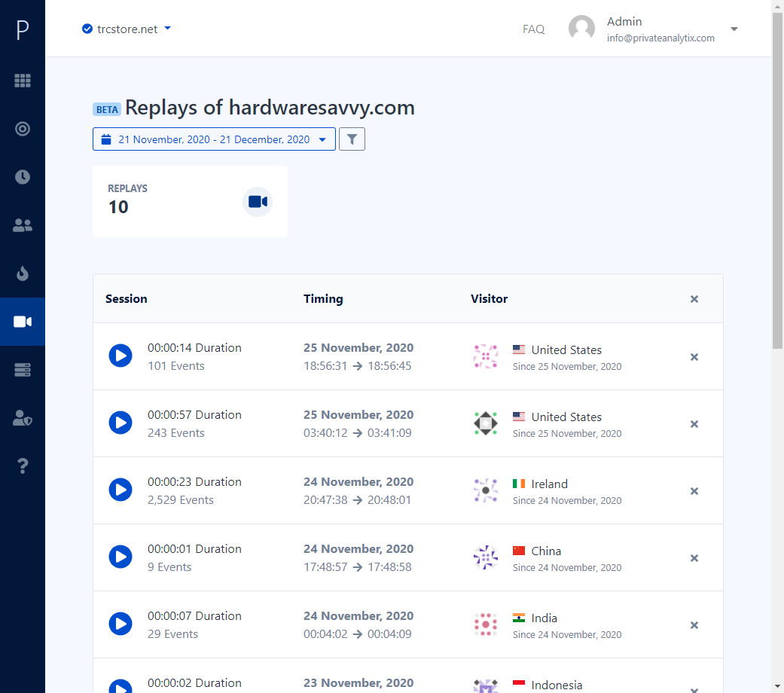Viewport: 784px width, 693px height.
Task: Play the 00:00:23 duration replay
Action: coord(120,490)
